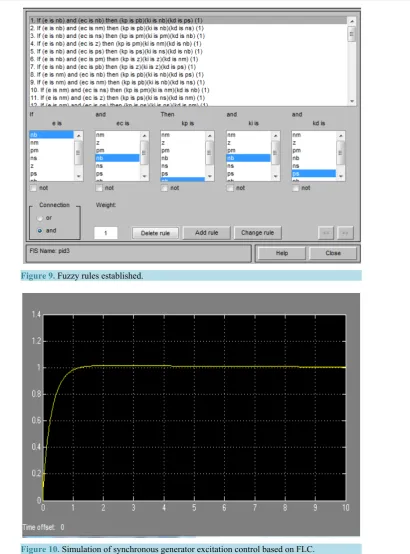410x554 pixels.
Task: Select rule 7 in the rule list
Action: point(188,67)
